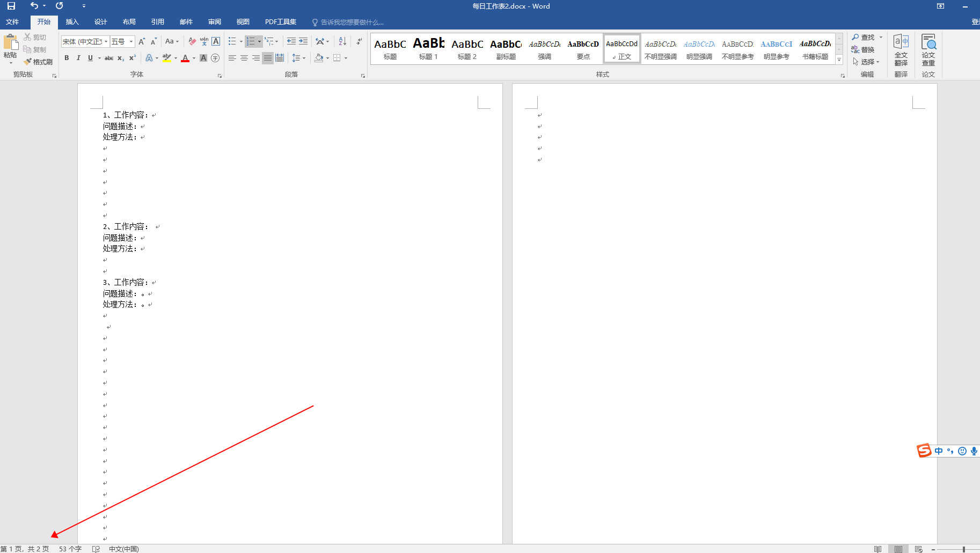Select the Format Painter (格式刷)
The image size is (980, 553).
pyautogui.click(x=38, y=62)
